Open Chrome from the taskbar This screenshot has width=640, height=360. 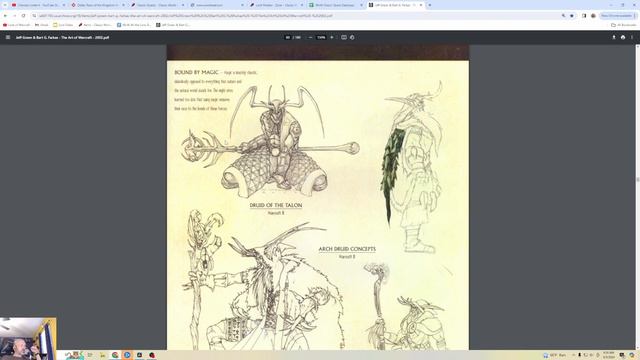[x=115, y=355]
